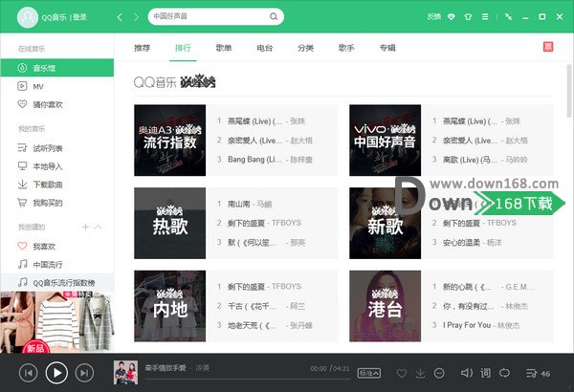The image size is (574, 392).
Task: Switch to the 电台 tab
Action: coord(265,48)
